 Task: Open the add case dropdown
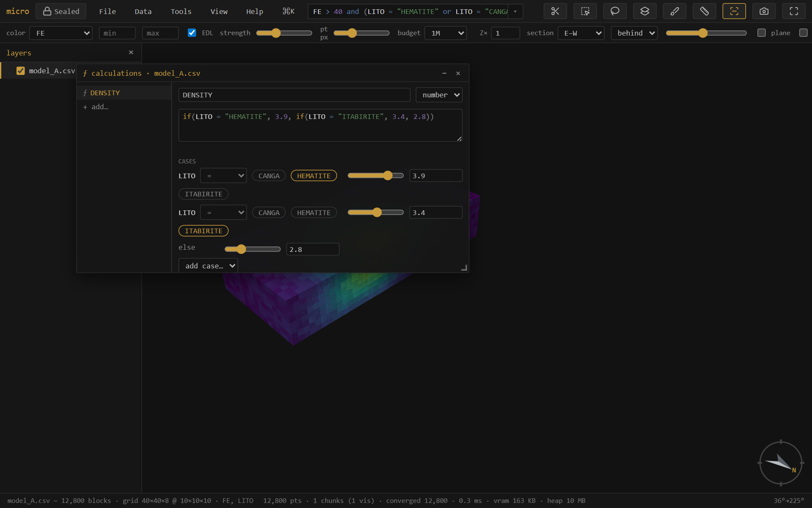[208, 266]
